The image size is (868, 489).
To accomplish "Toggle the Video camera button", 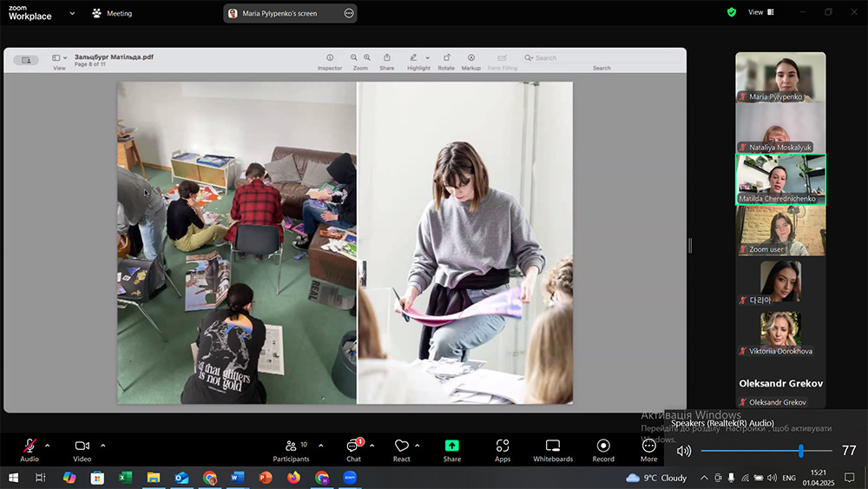I will point(82,450).
